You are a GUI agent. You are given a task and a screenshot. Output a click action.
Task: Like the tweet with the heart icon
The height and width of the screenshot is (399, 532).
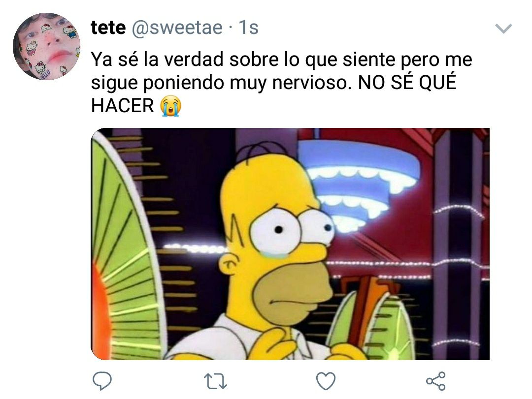(326, 381)
